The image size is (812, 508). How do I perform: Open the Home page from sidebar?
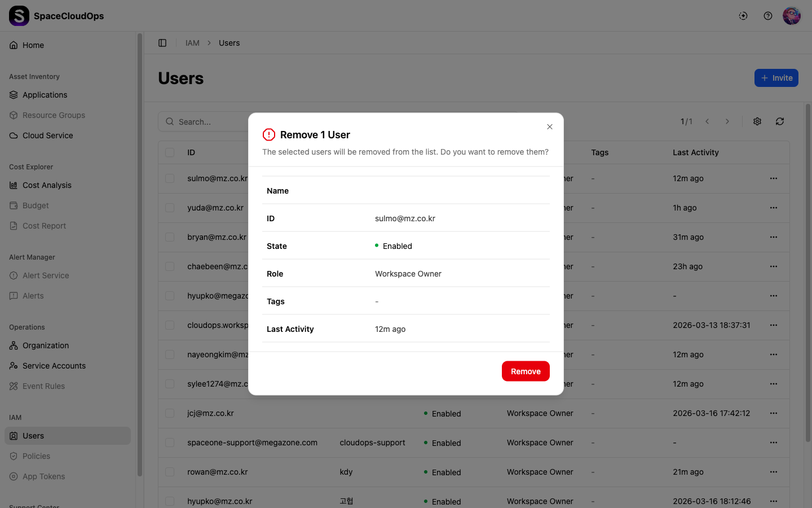pos(33,45)
